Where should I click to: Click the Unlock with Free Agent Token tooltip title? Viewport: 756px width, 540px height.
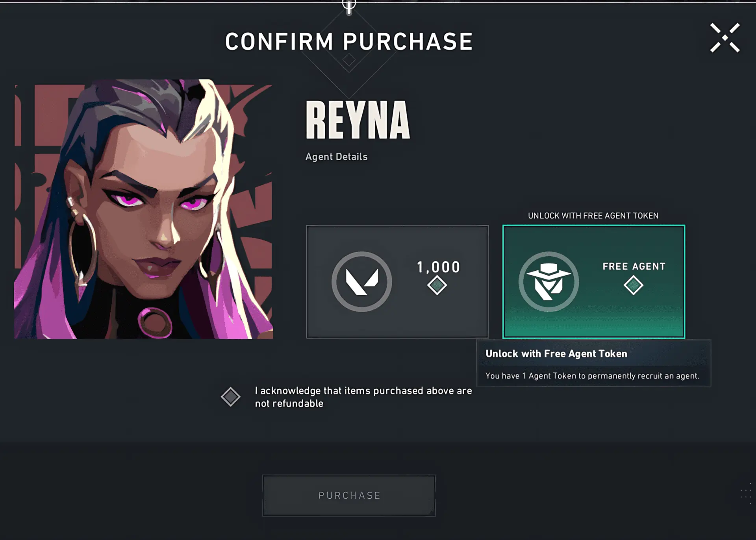[556, 354]
